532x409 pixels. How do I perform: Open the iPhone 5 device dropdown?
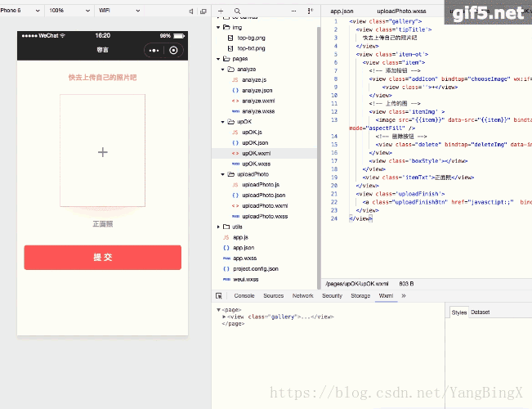[20, 11]
